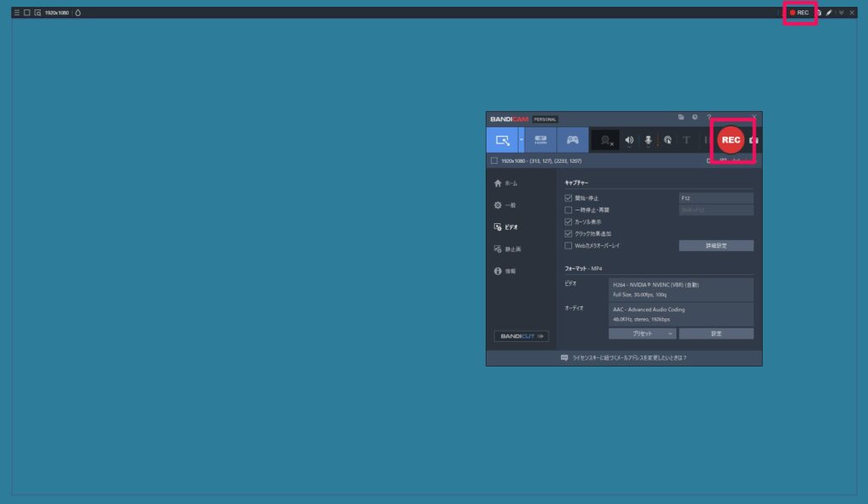The height and width of the screenshot is (504, 868).
Task: Select the screen rectangle recording mode icon
Action: click(502, 140)
